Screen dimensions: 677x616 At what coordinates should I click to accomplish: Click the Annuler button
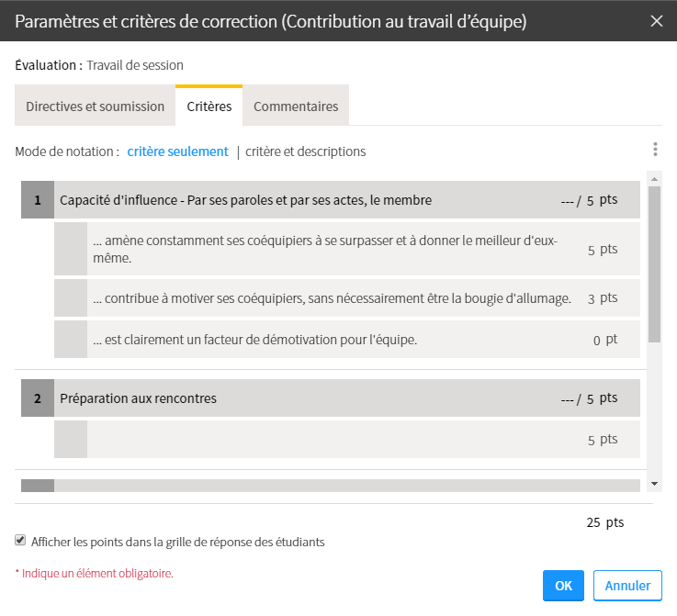[627, 586]
